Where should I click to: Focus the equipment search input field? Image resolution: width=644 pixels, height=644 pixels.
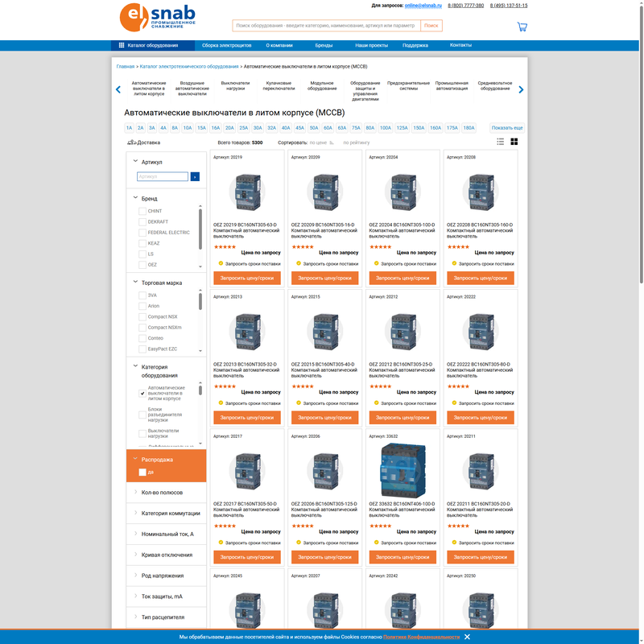pyautogui.click(x=327, y=26)
